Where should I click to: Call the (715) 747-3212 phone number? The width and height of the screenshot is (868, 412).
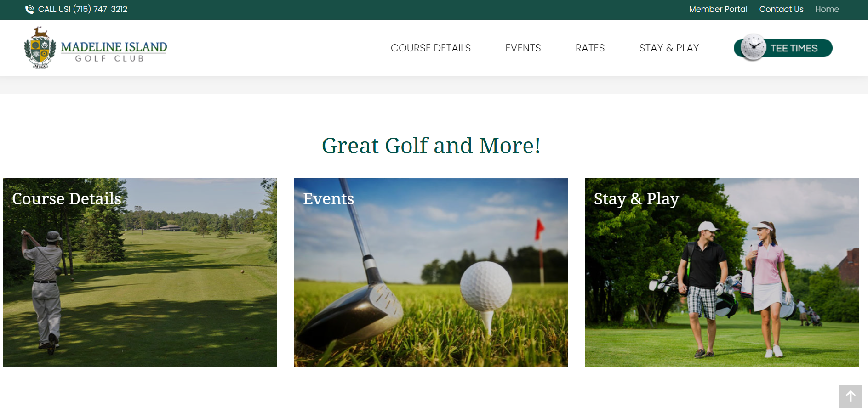coord(100,9)
